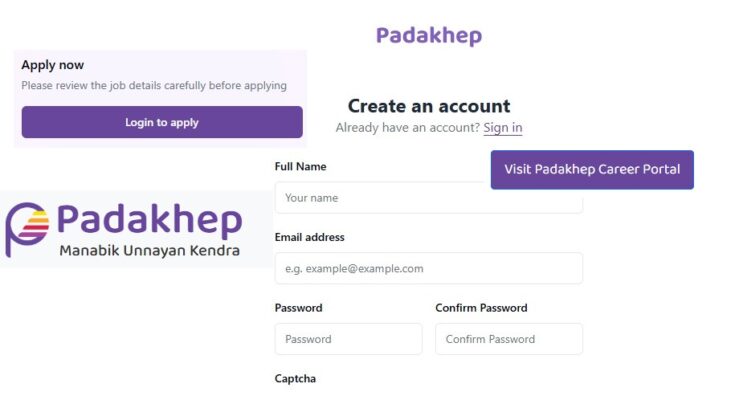Select the Email address input field
The image size is (735, 400).
pos(428,268)
